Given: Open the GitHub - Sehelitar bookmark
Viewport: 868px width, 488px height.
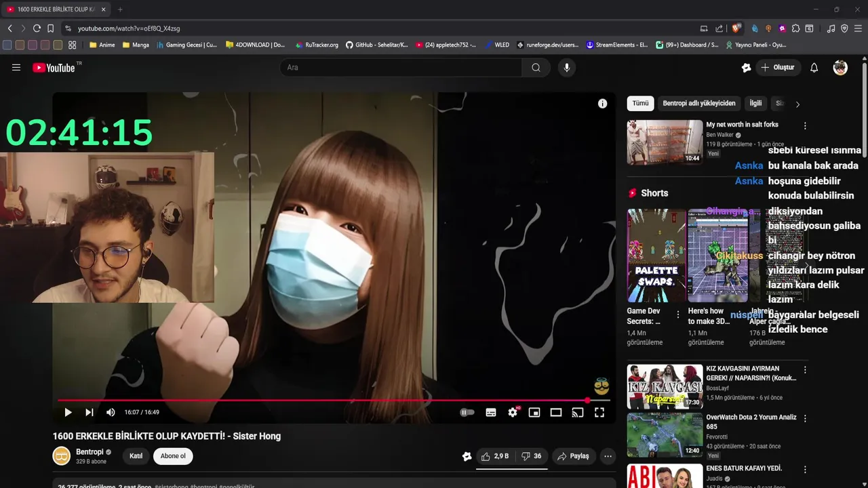Looking at the screenshot, I should (377, 45).
